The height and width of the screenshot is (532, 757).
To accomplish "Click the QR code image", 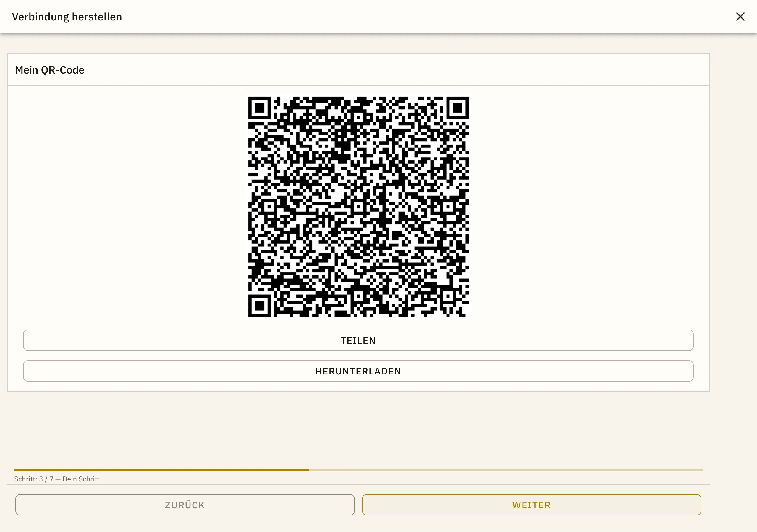I will pyautogui.click(x=358, y=207).
